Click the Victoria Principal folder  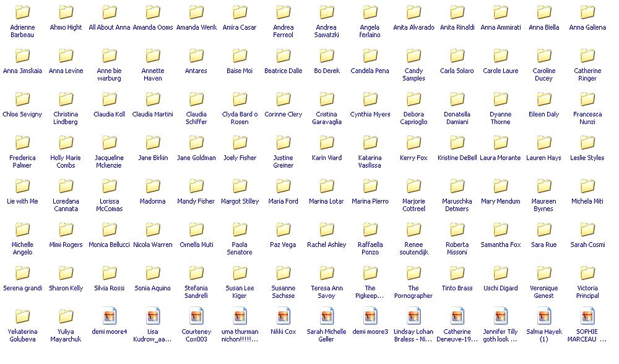tap(587, 273)
